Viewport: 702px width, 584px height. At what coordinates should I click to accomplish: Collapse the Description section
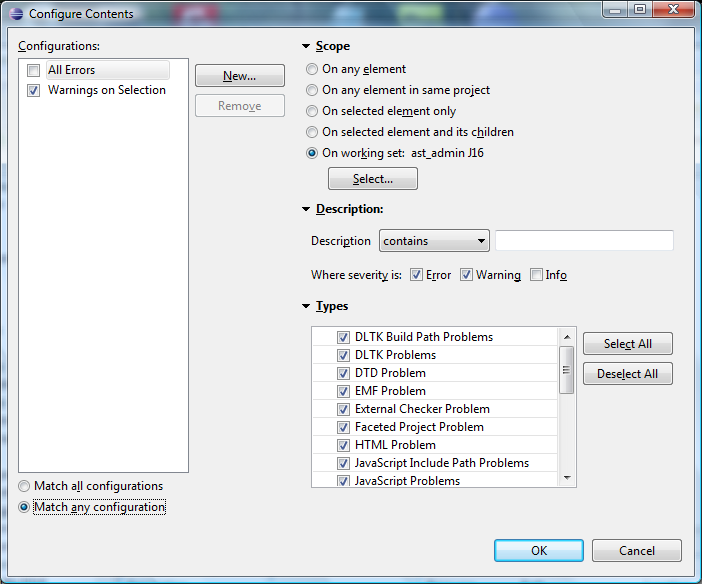tap(306, 210)
